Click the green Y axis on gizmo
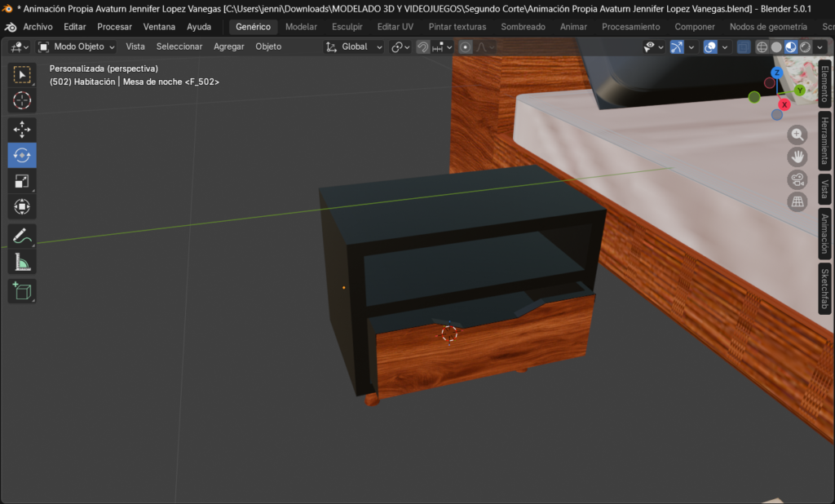835x504 pixels. pyautogui.click(x=799, y=91)
